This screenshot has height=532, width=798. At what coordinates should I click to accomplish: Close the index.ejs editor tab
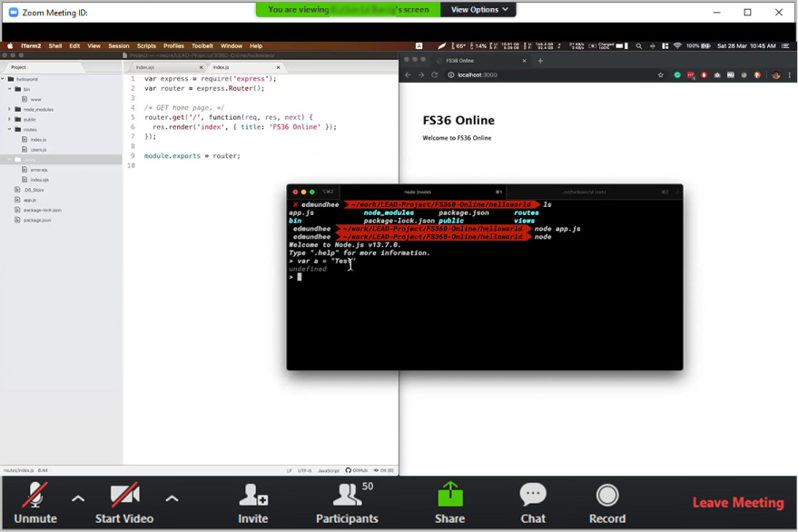click(201, 67)
